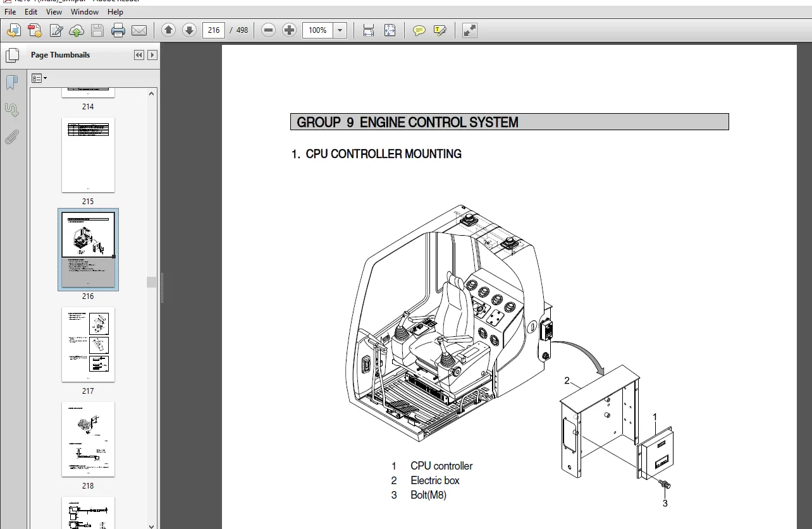Click the Sign/edit document icon
Image resolution: width=812 pixels, height=529 pixels.
tap(56, 30)
